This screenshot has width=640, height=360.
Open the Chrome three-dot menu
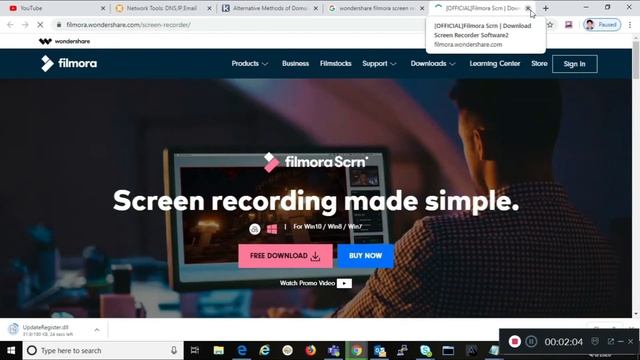click(630, 25)
